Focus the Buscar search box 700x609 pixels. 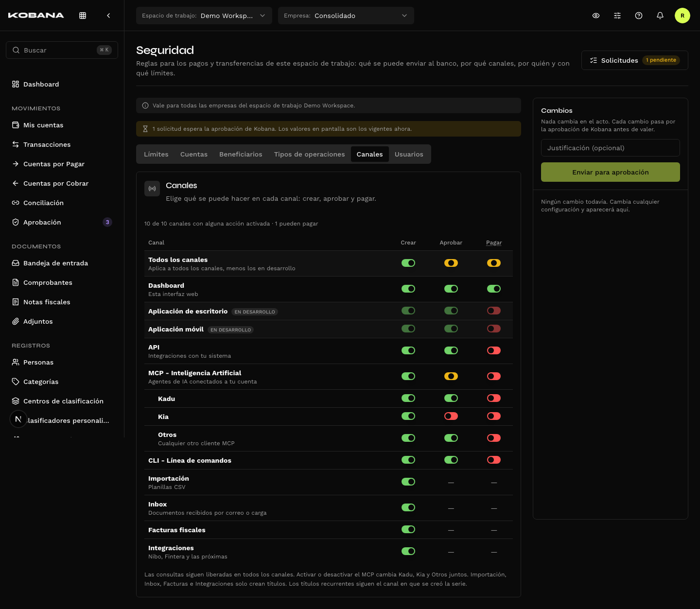pos(62,50)
